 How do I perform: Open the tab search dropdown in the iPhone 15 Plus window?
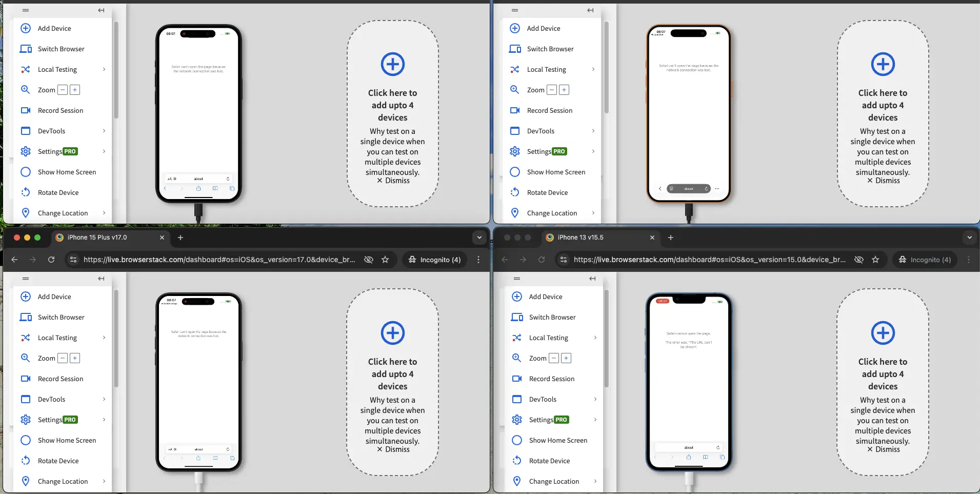click(479, 238)
